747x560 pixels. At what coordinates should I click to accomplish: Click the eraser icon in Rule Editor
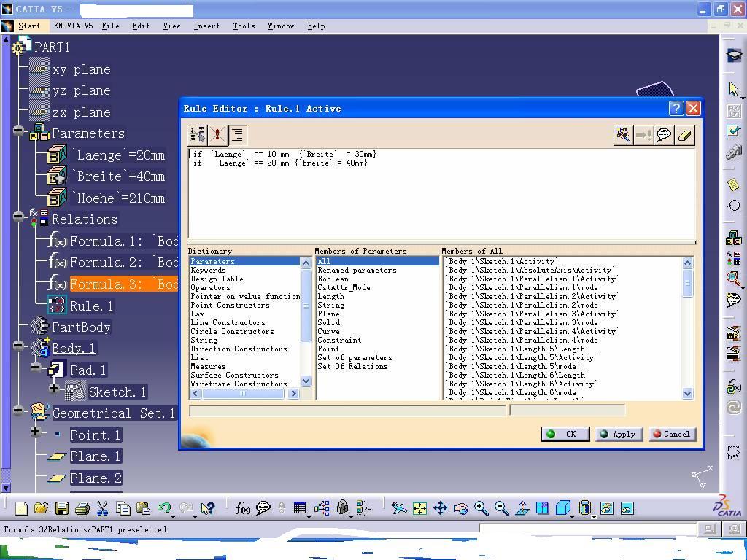tap(684, 135)
